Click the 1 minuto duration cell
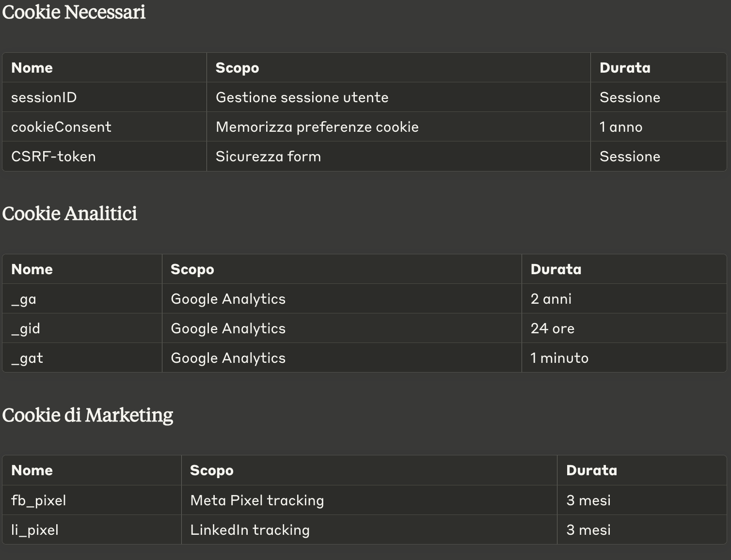Image resolution: width=731 pixels, height=560 pixels. tap(559, 358)
